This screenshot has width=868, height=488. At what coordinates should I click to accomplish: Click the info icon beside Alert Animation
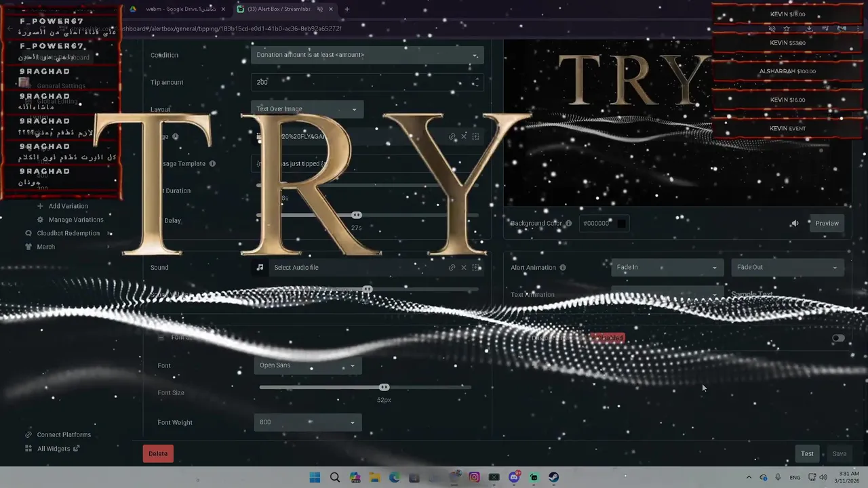[563, 268]
